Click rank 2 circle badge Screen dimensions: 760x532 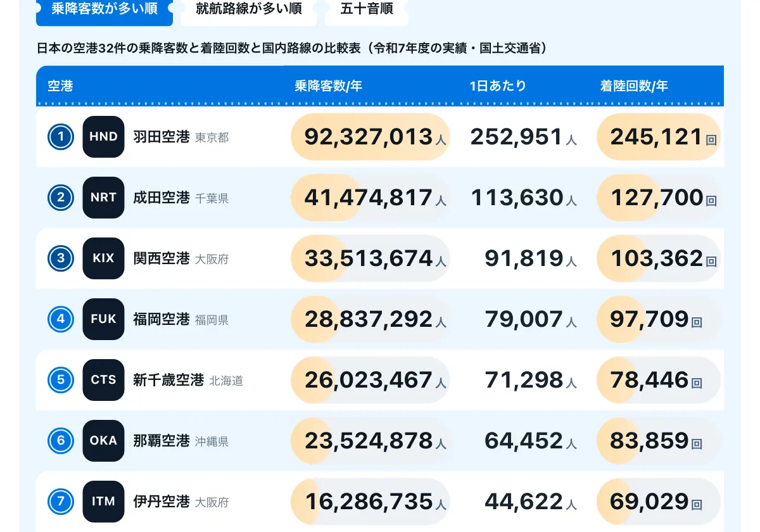click(61, 198)
